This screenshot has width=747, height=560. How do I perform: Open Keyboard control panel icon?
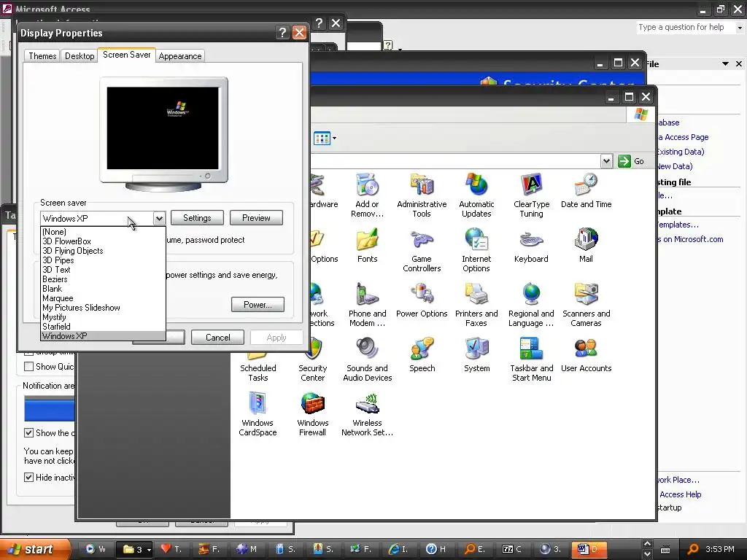coord(531,245)
